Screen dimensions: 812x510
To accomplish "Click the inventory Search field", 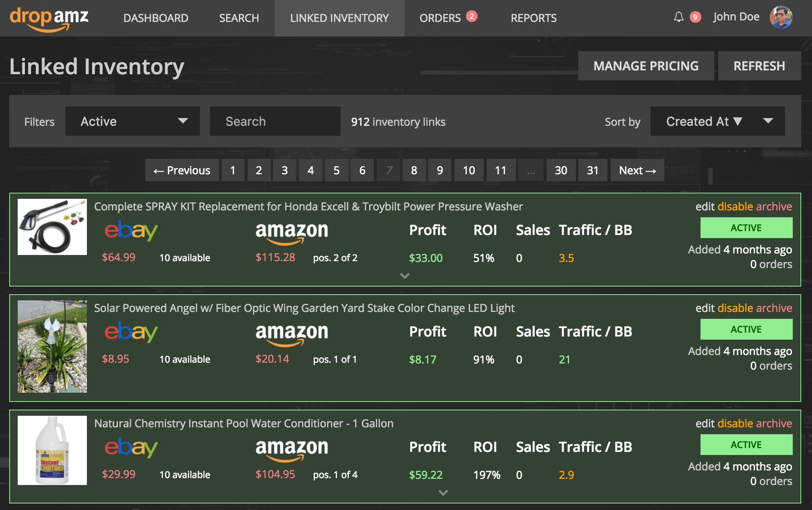I will click(x=275, y=121).
